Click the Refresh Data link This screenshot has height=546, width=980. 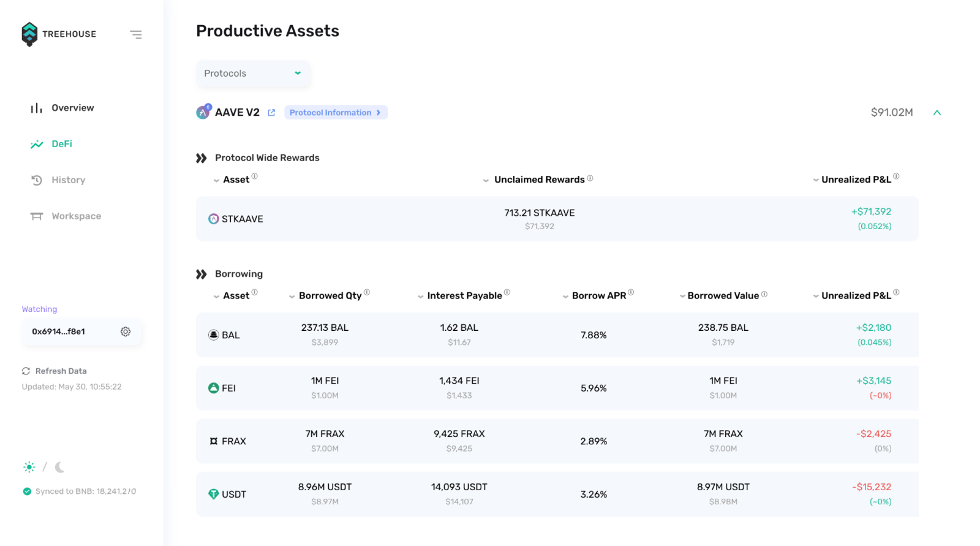(61, 371)
